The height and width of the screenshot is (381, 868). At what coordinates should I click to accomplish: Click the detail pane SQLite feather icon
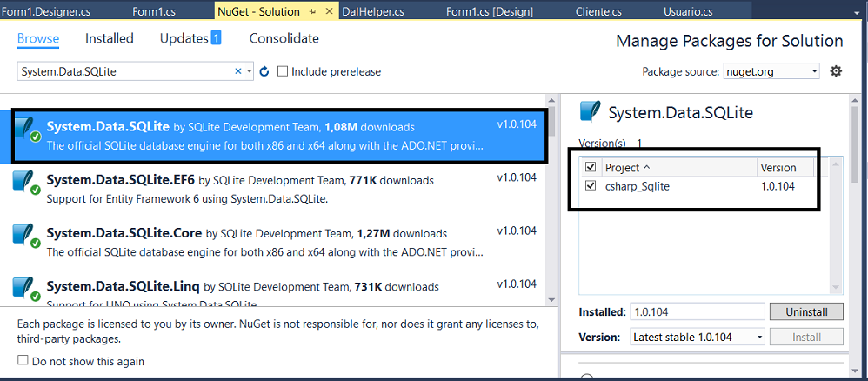pyautogui.click(x=591, y=112)
